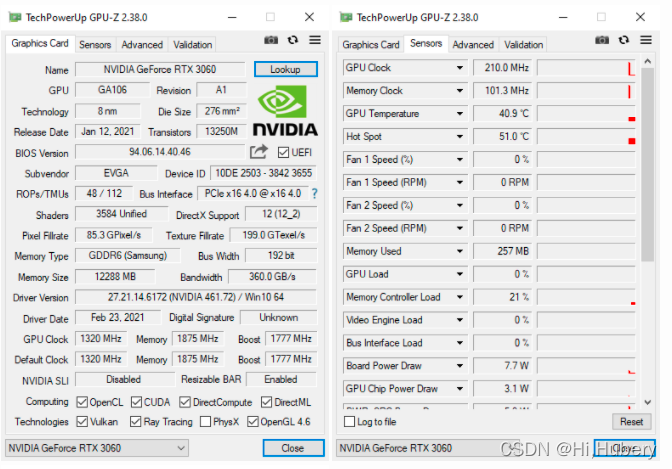Click BIOS export share icon
672x469 pixels.
259,152
